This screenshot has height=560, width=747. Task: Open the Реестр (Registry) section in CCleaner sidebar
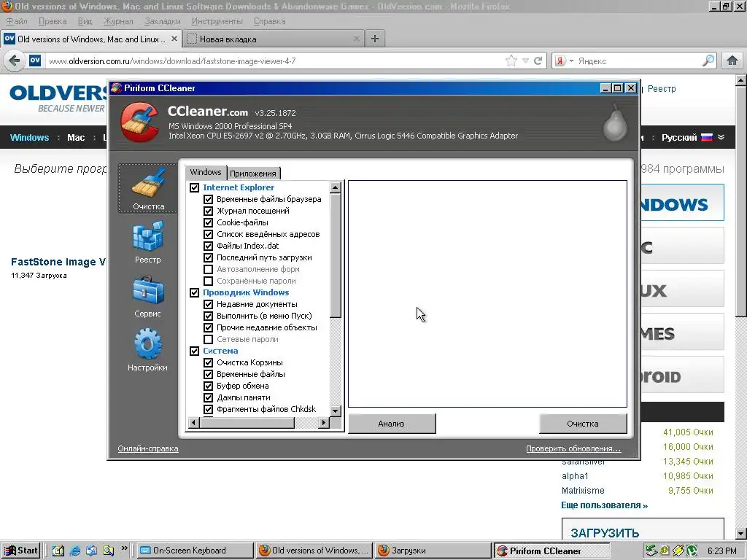(147, 242)
